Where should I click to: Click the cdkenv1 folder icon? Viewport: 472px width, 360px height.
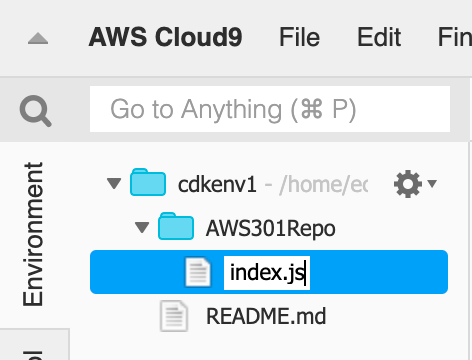[148, 182]
